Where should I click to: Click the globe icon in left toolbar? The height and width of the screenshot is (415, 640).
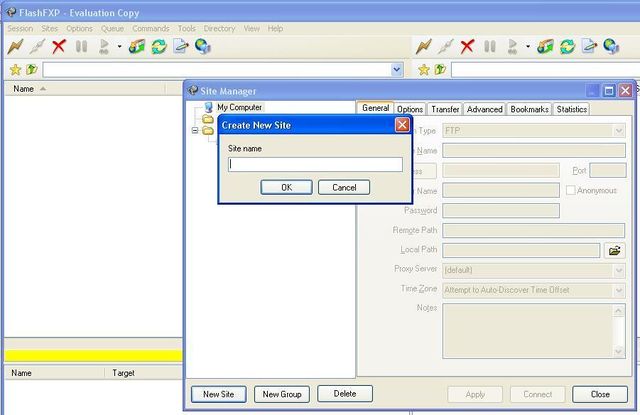(x=203, y=46)
